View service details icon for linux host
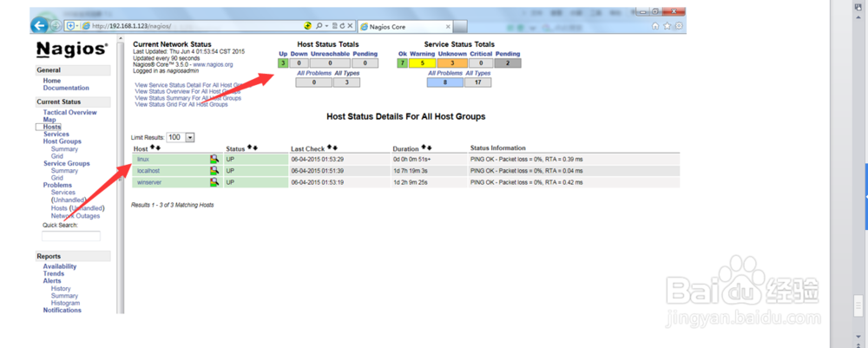 [214, 160]
